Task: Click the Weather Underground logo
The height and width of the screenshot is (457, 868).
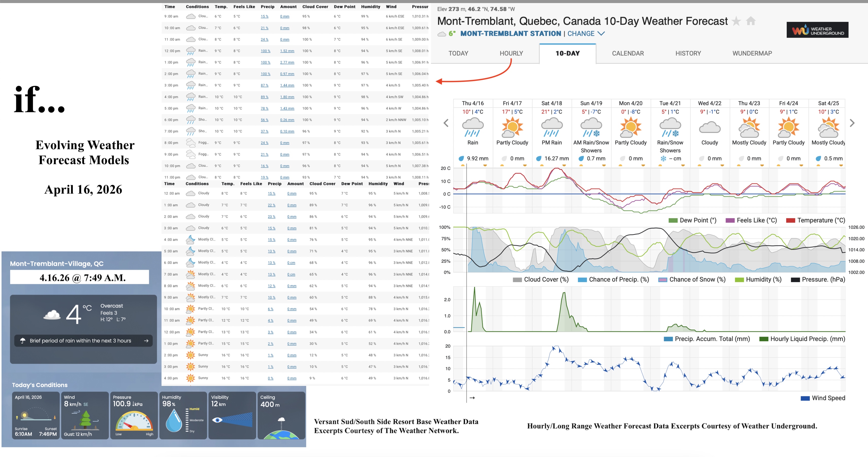Action: pyautogui.click(x=818, y=30)
